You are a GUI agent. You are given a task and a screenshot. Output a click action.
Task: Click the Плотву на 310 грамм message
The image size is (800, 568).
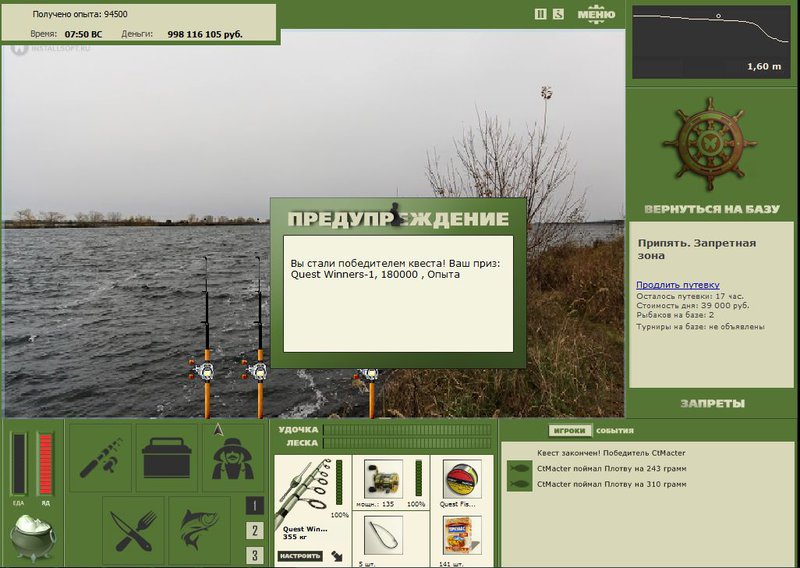(x=611, y=484)
